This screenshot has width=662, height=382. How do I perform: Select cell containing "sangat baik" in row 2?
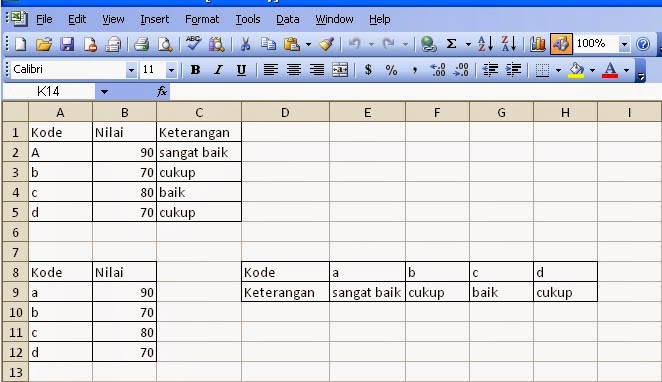(x=199, y=152)
